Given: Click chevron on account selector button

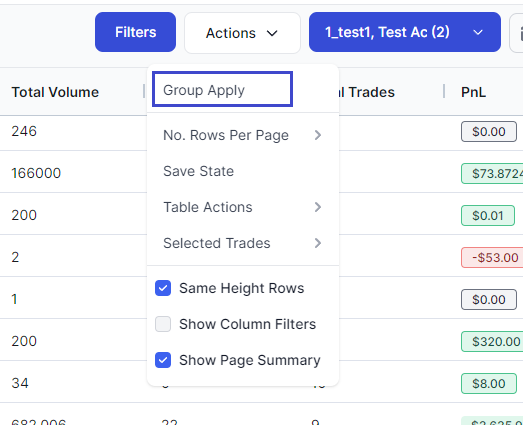Looking at the screenshot, I should (478, 32).
